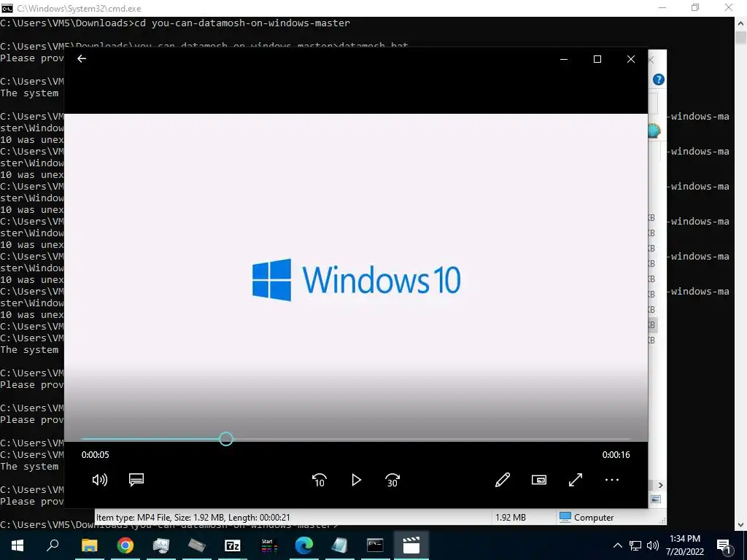Launch Google Chrome from taskbar
This screenshot has width=747, height=560.
pyautogui.click(x=125, y=545)
